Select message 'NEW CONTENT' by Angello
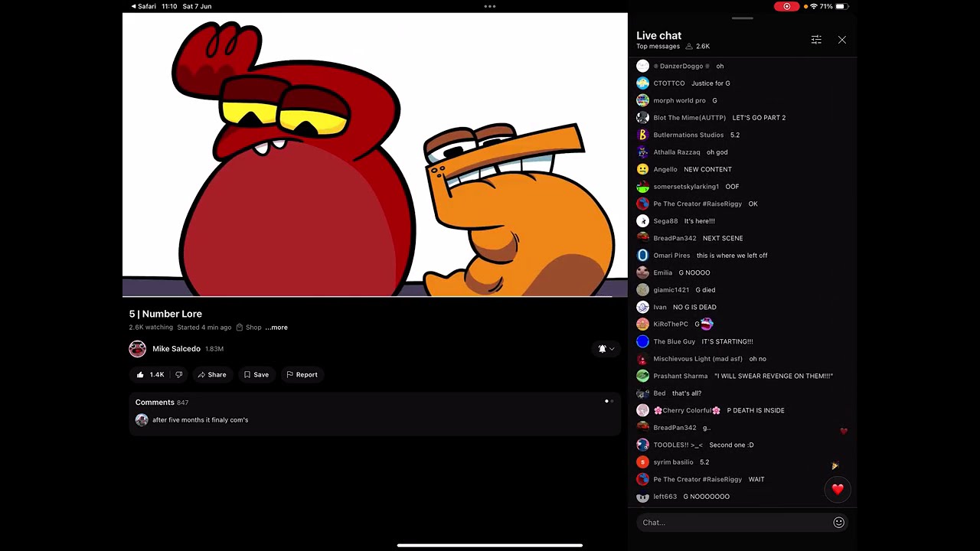 tap(707, 169)
